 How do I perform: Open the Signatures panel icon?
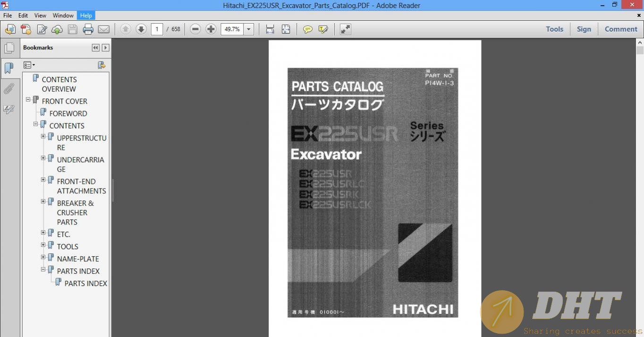click(9, 110)
